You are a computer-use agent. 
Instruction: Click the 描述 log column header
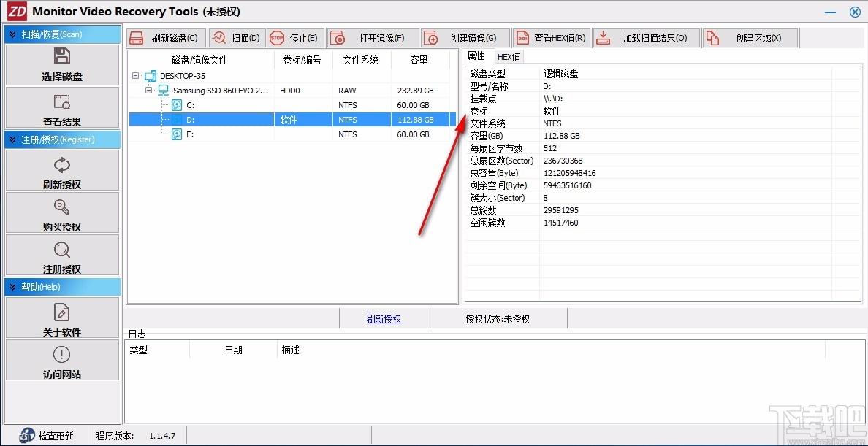551,350
